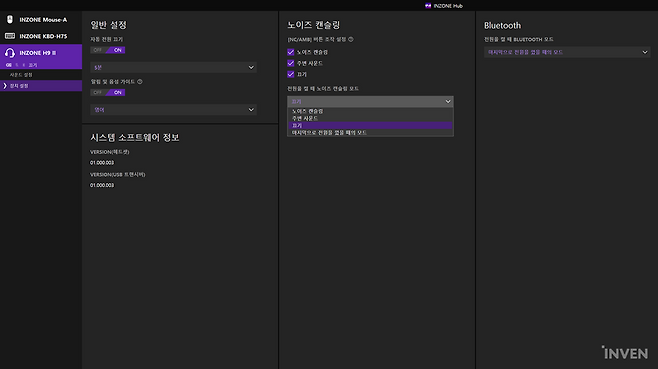Click the 전원을 켤 때 노이즈 캔슬링 모드 label
658x369 pixels.
point(323,89)
